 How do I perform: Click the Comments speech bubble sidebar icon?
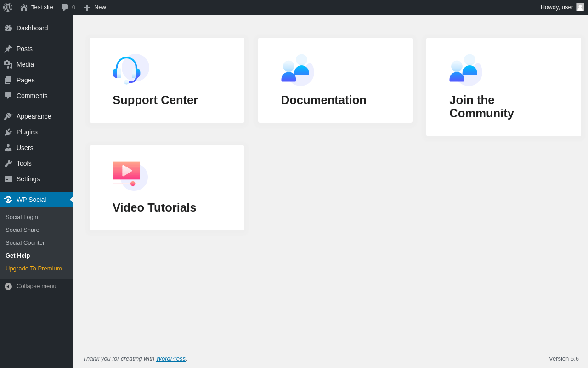click(8, 96)
